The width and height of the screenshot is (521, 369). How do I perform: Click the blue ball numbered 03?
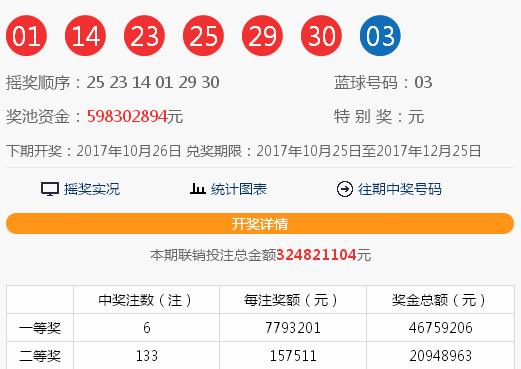[x=380, y=35]
